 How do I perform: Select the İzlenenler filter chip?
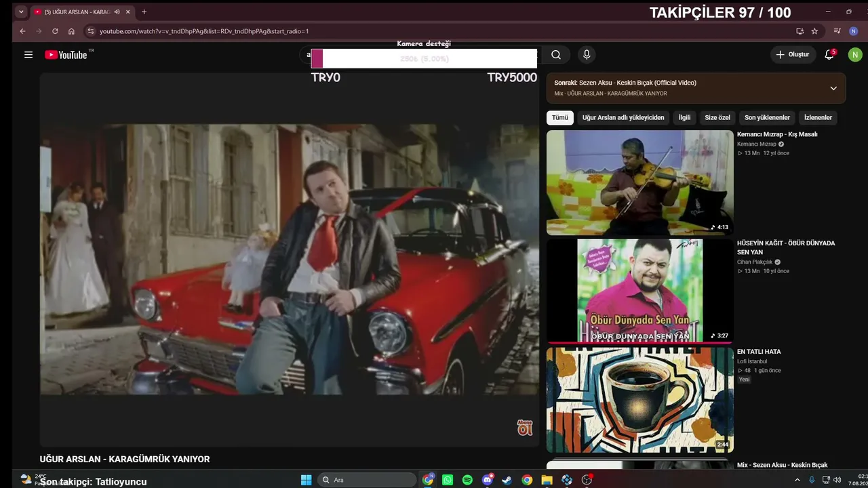(818, 118)
